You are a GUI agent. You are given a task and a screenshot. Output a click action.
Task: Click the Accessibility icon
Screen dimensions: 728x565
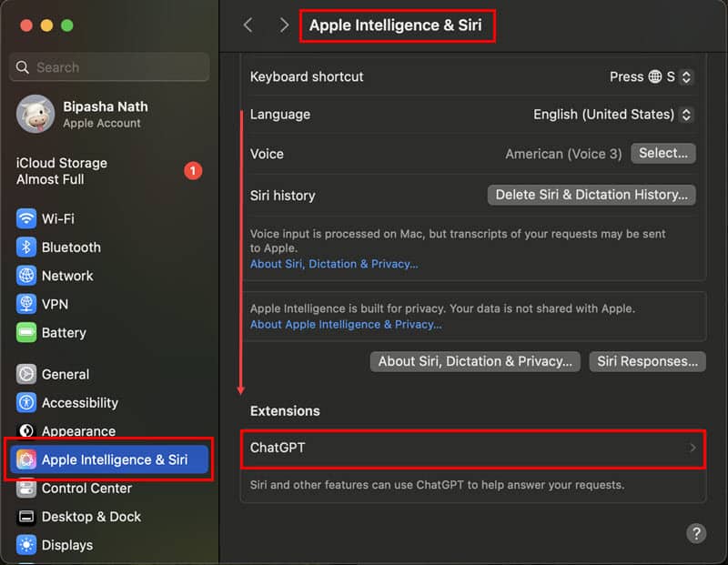coord(26,403)
